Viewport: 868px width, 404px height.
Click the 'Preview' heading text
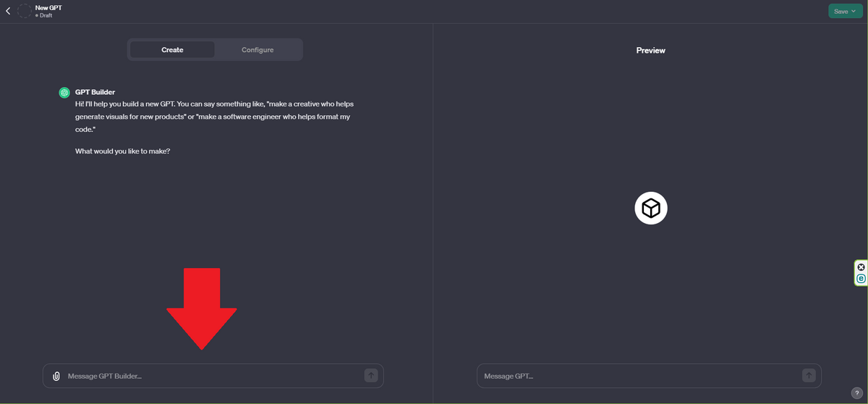[651, 51]
